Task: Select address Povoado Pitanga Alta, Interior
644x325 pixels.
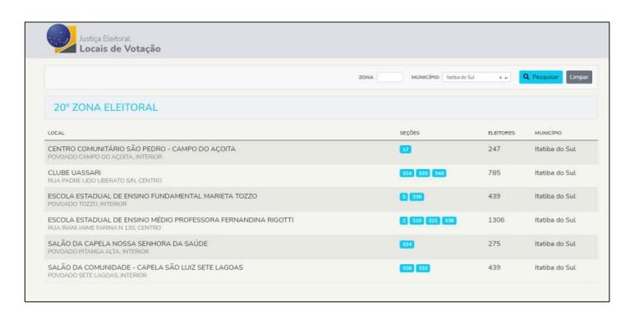Action: click(x=99, y=251)
